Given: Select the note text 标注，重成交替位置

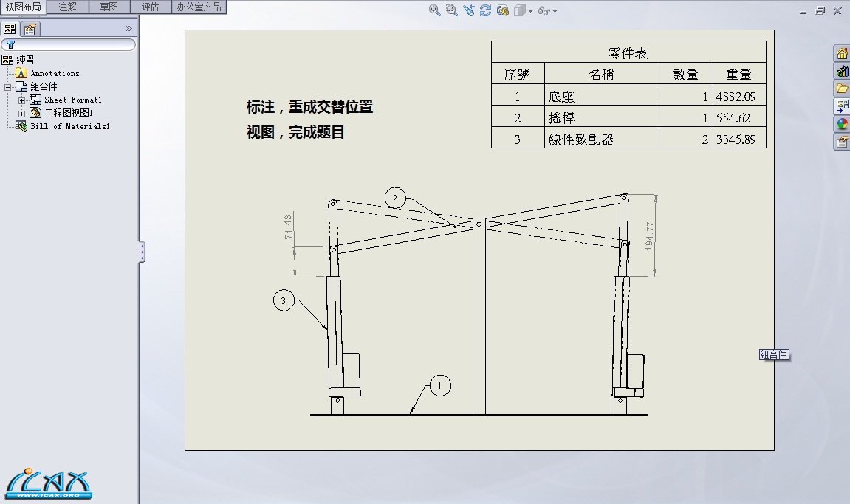Looking at the screenshot, I should (309, 107).
